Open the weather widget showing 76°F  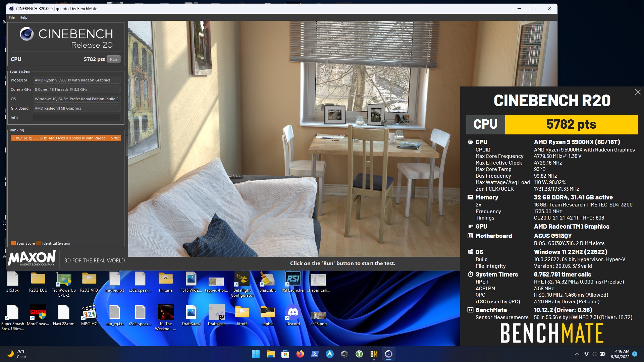[x=17, y=354]
